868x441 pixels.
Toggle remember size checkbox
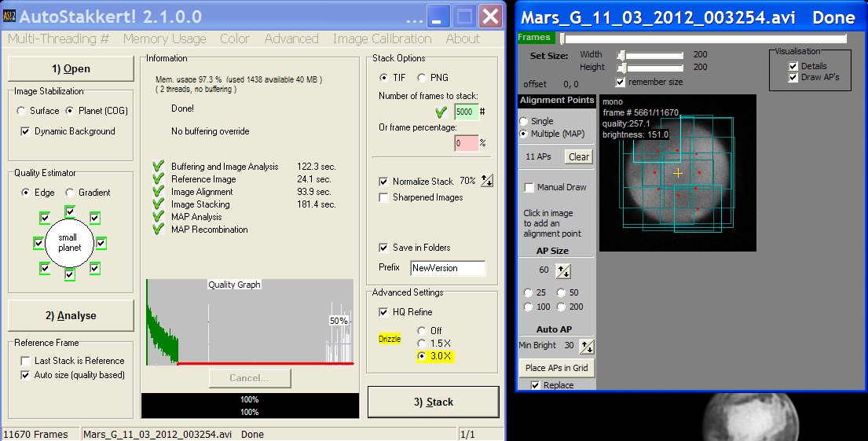[620, 82]
